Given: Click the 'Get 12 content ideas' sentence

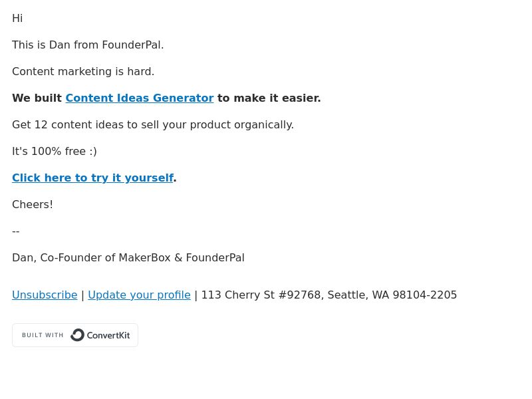Looking at the screenshot, I should [x=153, y=124].
